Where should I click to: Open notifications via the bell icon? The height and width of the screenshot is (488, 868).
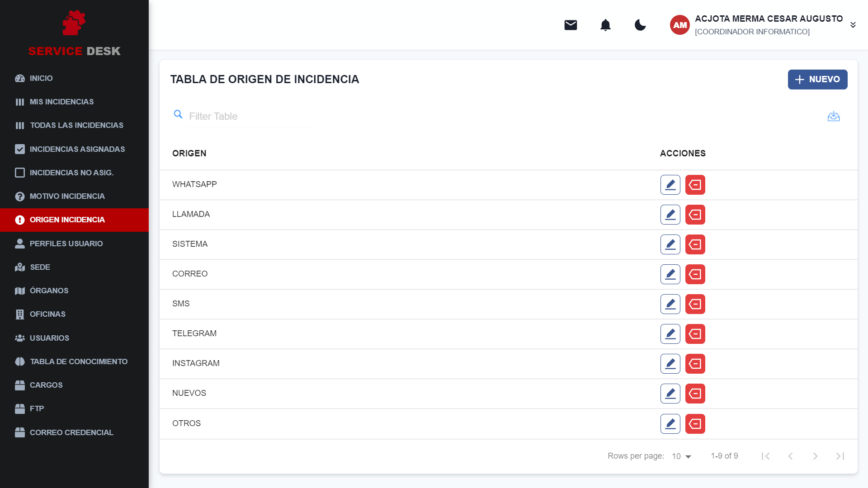605,25
